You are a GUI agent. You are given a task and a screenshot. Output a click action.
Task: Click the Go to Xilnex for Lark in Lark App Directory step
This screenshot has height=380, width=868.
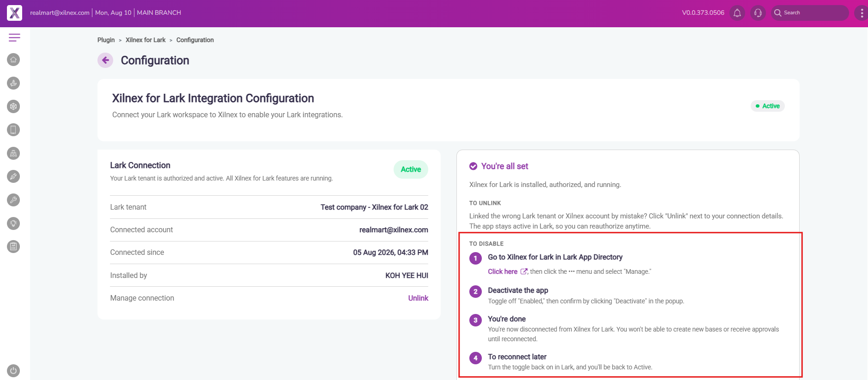click(x=555, y=257)
